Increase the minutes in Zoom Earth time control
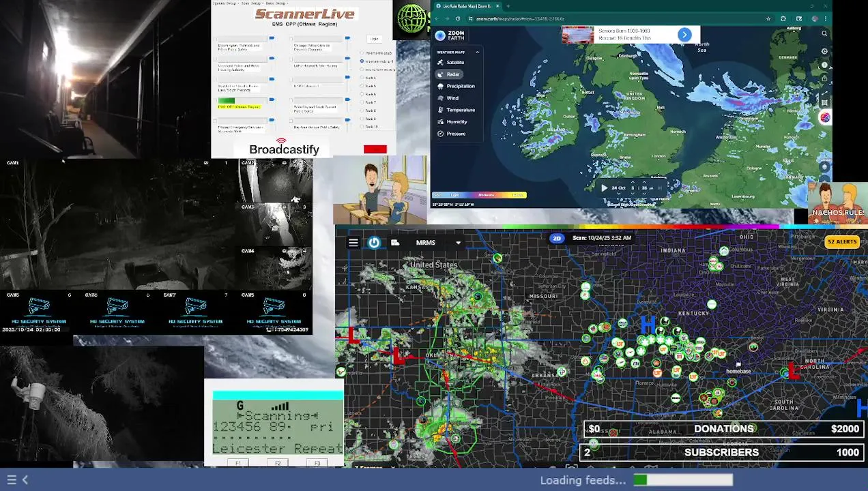 point(644,182)
